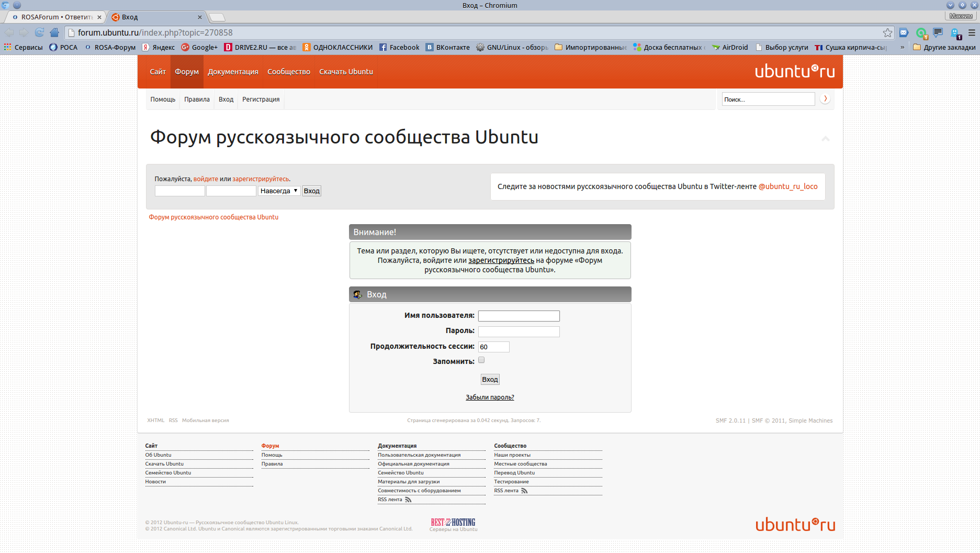
Task: Show more bookmarks with the » chevron
Action: click(x=902, y=47)
